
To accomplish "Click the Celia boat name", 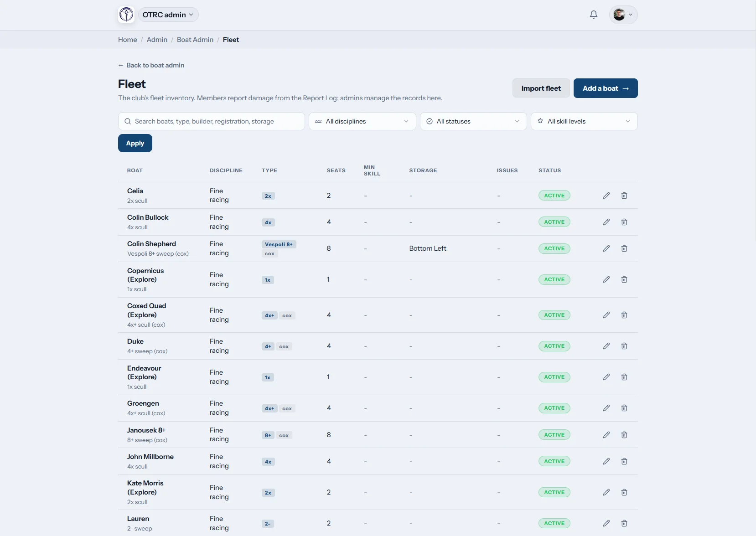I will [135, 191].
